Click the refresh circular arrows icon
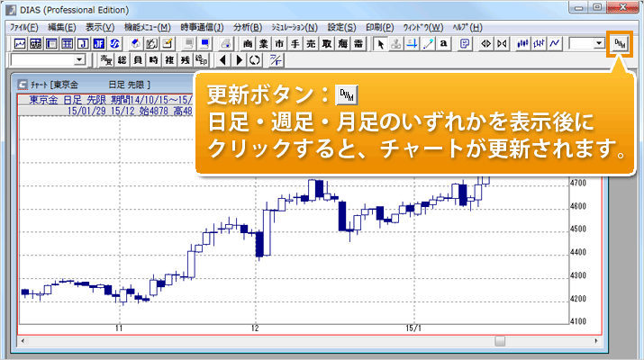The image size is (644, 360). pos(255,60)
